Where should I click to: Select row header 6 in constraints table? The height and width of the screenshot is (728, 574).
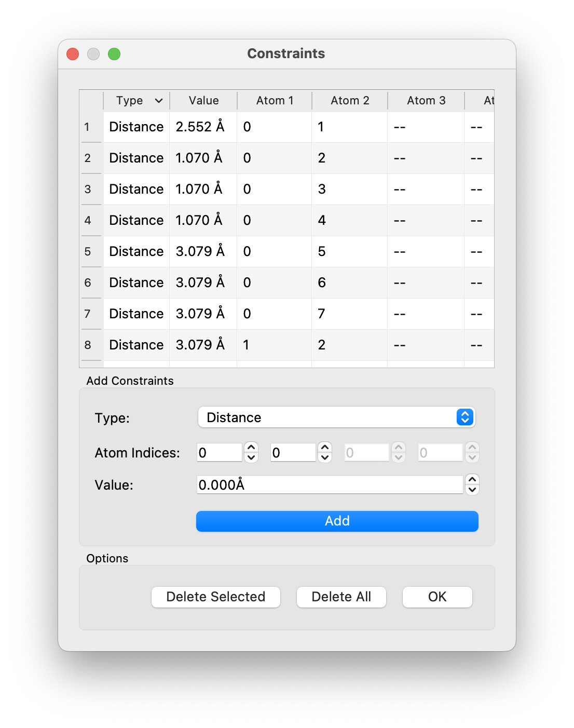pyautogui.click(x=91, y=282)
